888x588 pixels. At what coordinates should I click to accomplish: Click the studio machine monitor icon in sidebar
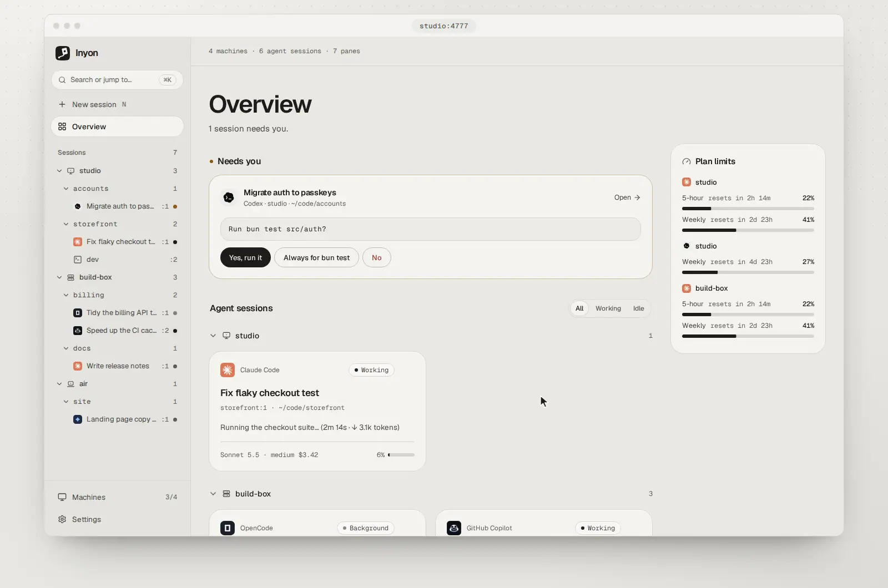tap(70, 171)
